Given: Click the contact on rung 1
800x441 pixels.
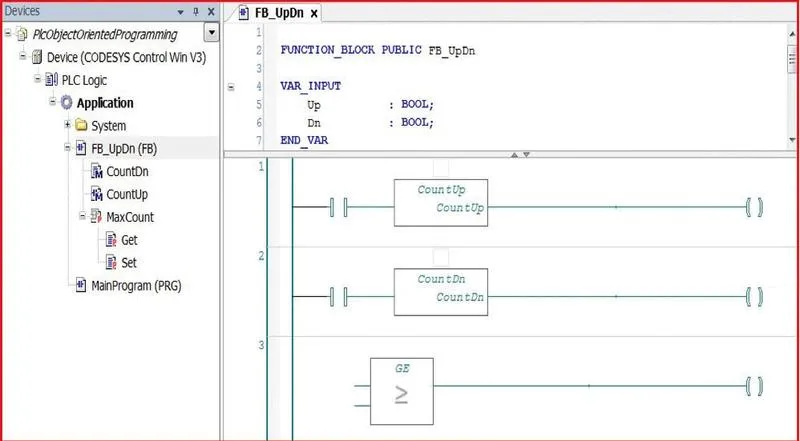Looking at the screenshot, I should point(337,208).
